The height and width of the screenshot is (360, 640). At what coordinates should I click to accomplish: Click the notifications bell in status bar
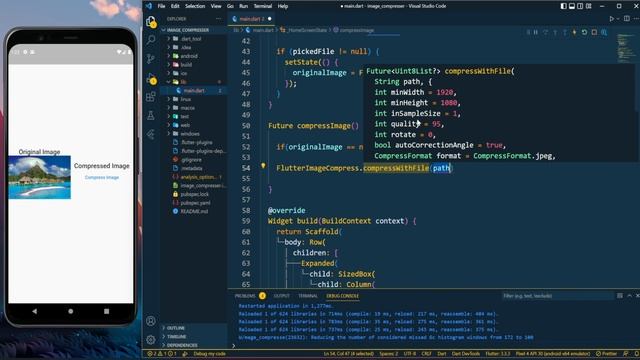[636, 353]
